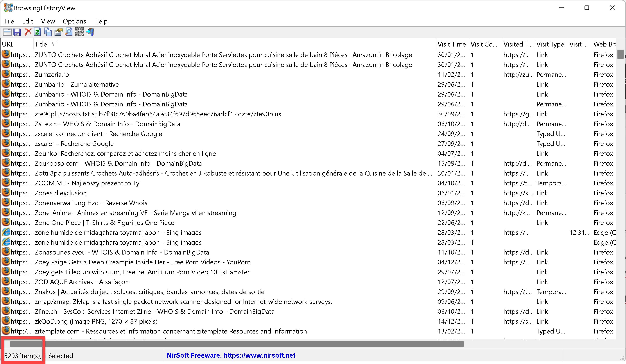Click the Save floppy disk icon
Screen dimensions: 626x364
click(x=17, y=32)
